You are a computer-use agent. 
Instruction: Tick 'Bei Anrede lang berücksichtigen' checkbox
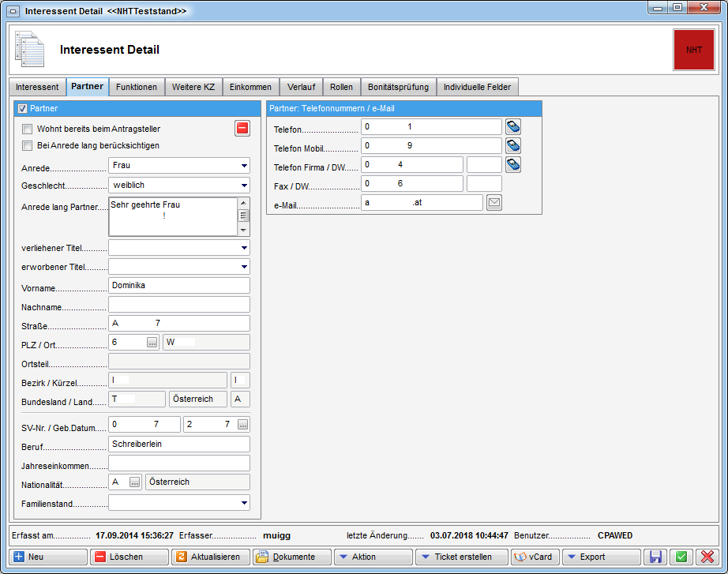pyautogui.click(x=27, y=145)
